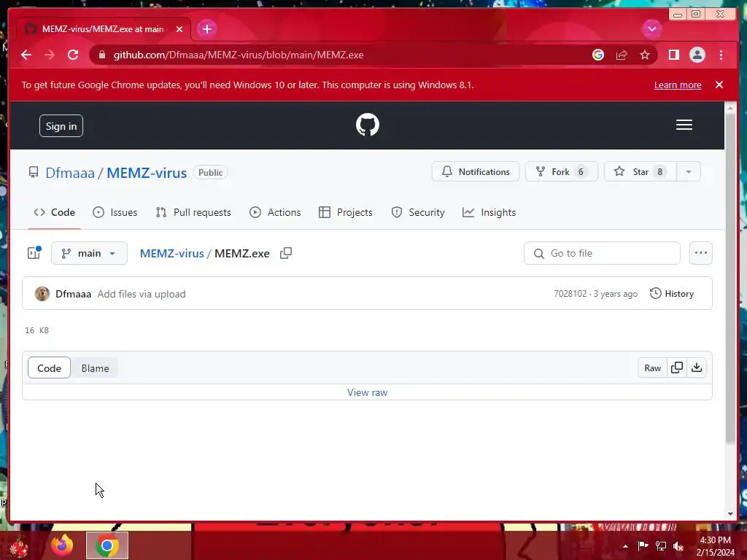
Task: Open the Raw file view
Action: pyautogui.click(x=652, y=367)
